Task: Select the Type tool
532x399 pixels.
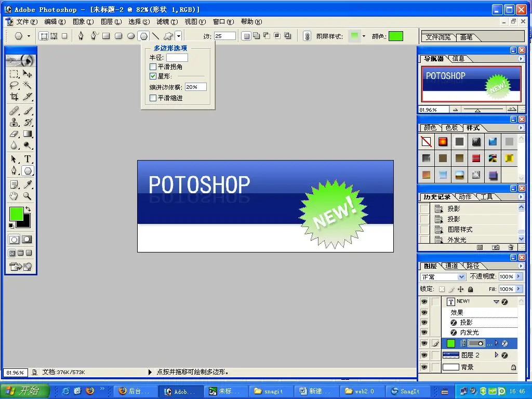Action: pos(28,159)
